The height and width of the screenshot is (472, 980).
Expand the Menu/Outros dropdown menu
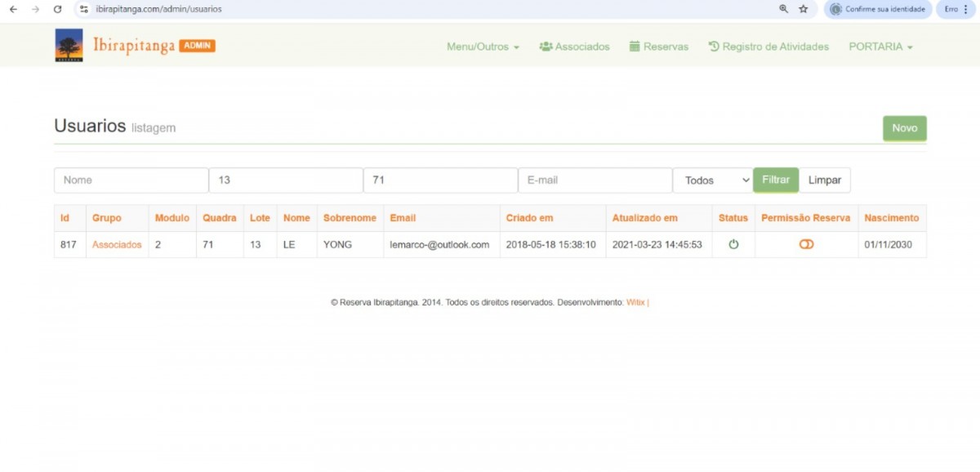pos(483,47)
